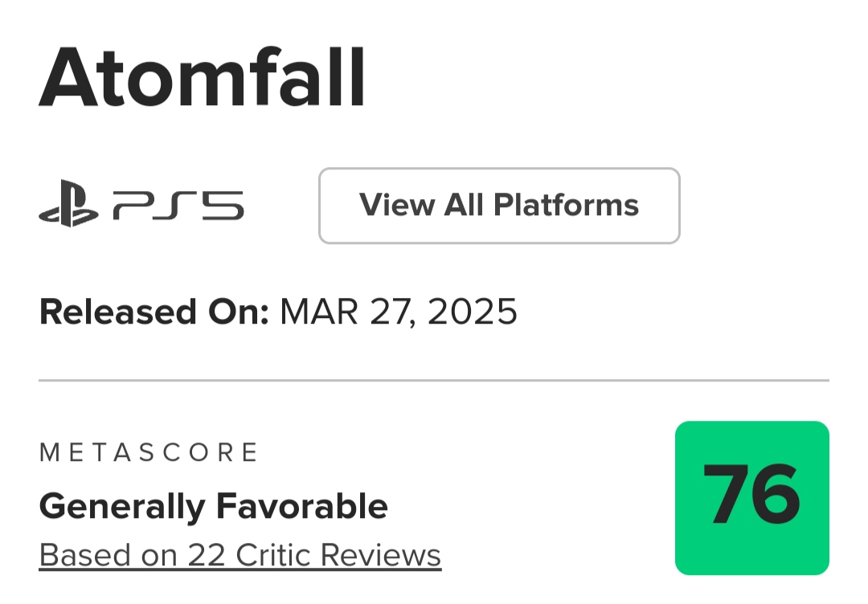
Task: Click the word Favorable in the verdict
Action: pyautogui.click(x=301, y=507)
